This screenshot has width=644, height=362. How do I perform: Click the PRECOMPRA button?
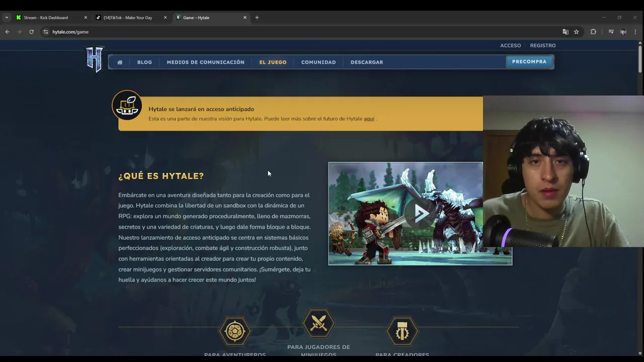coord(529,62)
